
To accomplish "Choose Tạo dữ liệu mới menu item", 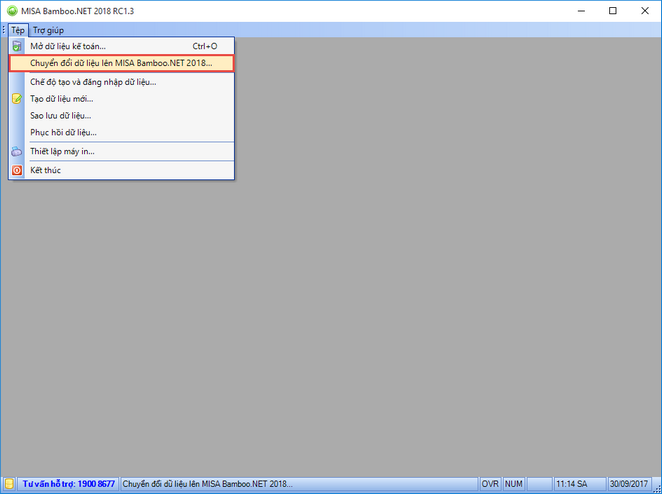I will pos(122,99).
